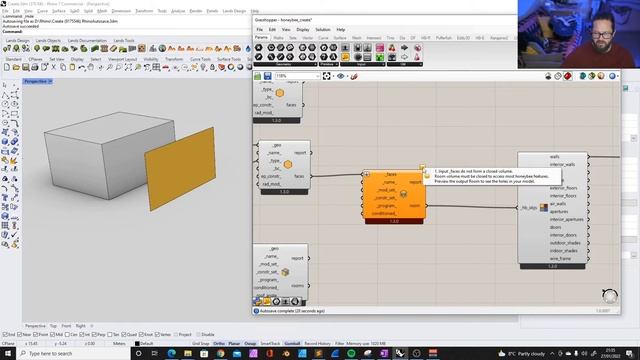Screen dimensions: 640x360
Task: Toggle the Quad osnap checkbox
Action: coord(124,334)
